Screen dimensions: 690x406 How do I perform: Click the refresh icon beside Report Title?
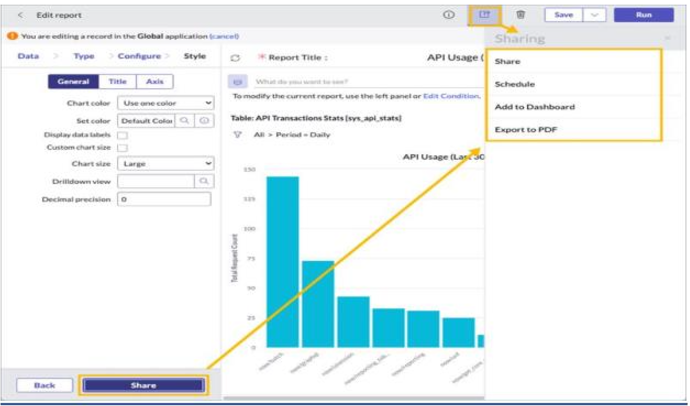(x=235, y=58)
